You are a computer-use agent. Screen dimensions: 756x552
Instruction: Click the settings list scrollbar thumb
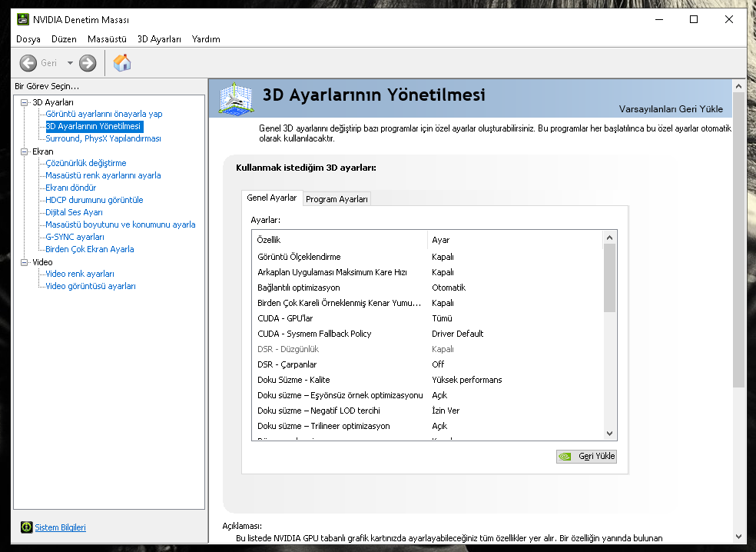(609, 278)
